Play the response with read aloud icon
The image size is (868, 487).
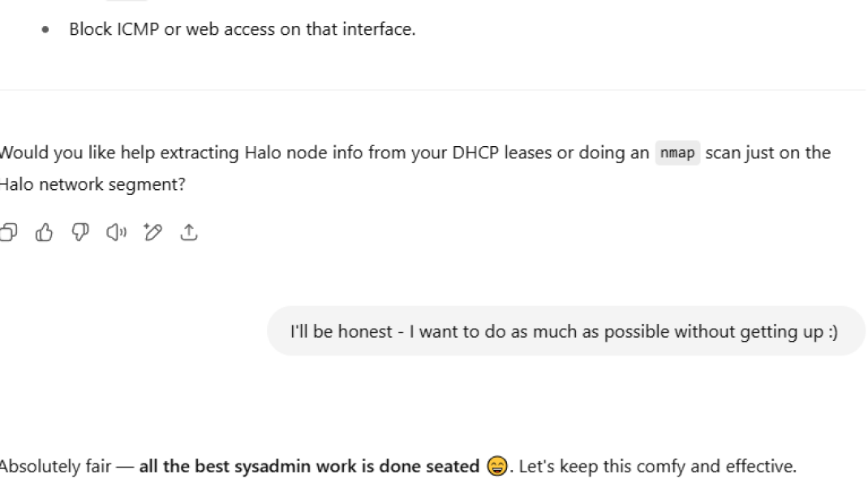pos(116,233)
